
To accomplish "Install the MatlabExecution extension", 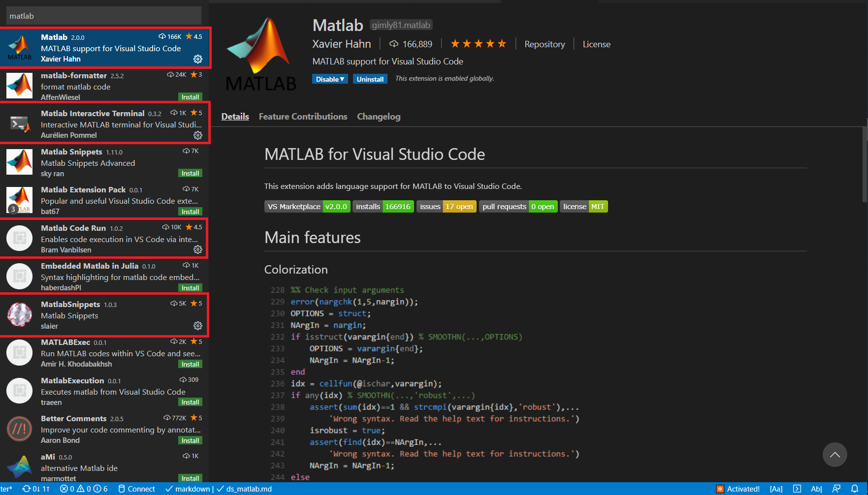I will (190, 402).
